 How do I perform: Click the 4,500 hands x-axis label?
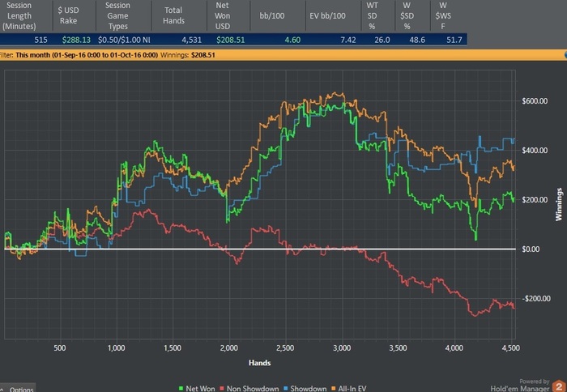[x=511, y=348]
